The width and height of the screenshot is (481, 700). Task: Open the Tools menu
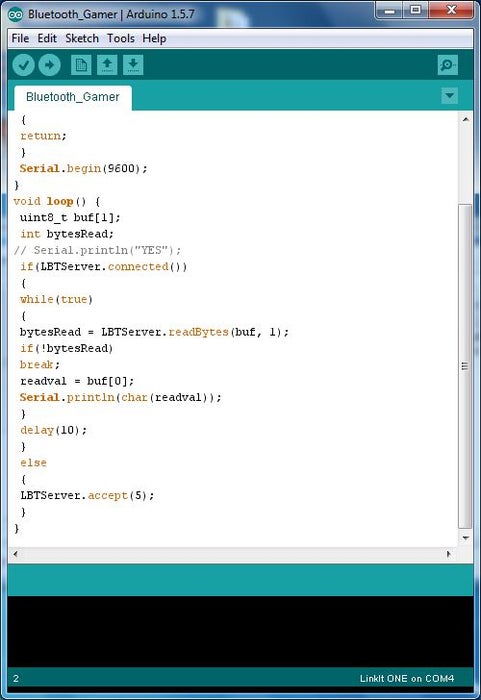click(121, 38)
